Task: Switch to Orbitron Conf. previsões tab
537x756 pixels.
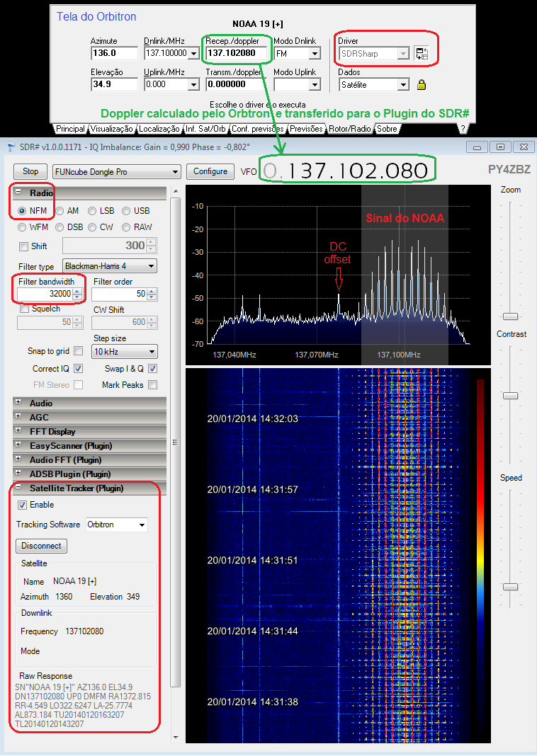Action: [258, 129]
